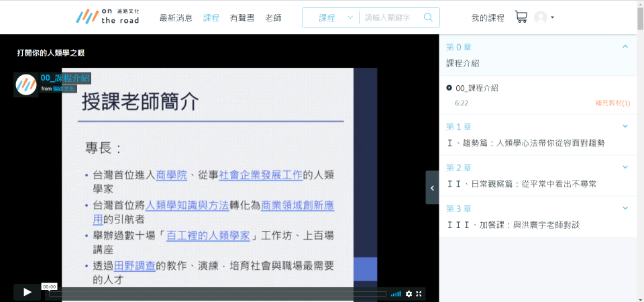Viewport: 644px width, 302px height.
Task: Open 補充教材(1) supplementary materials
Action: pos(612,103)
